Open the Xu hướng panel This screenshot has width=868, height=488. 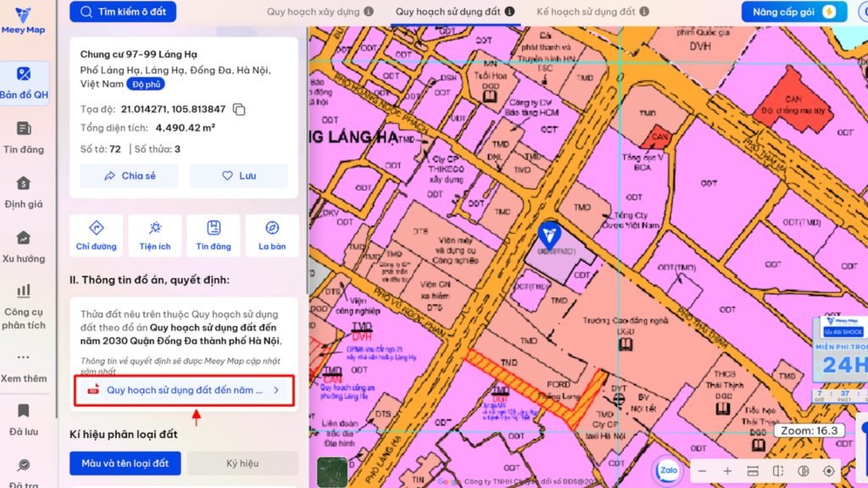(x=25, y=246)
